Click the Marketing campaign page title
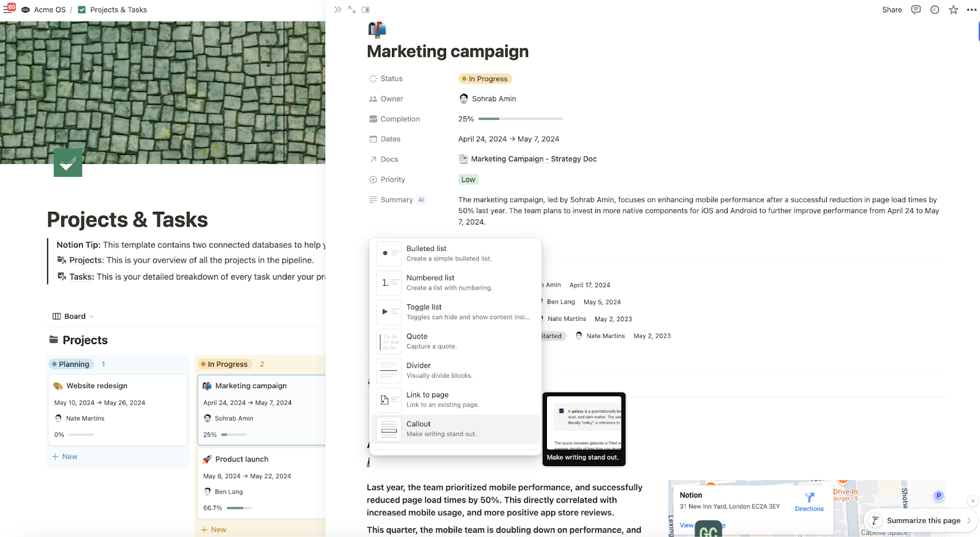 tap(448, 51)
